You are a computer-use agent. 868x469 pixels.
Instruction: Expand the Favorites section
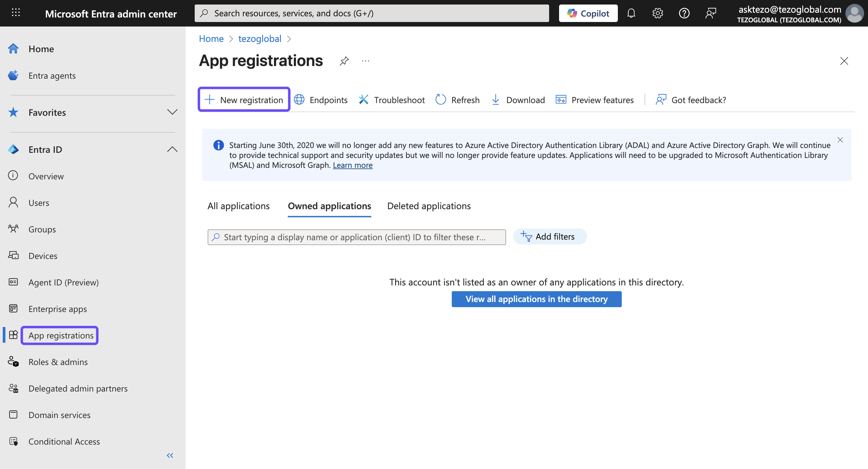coord(172,112)
